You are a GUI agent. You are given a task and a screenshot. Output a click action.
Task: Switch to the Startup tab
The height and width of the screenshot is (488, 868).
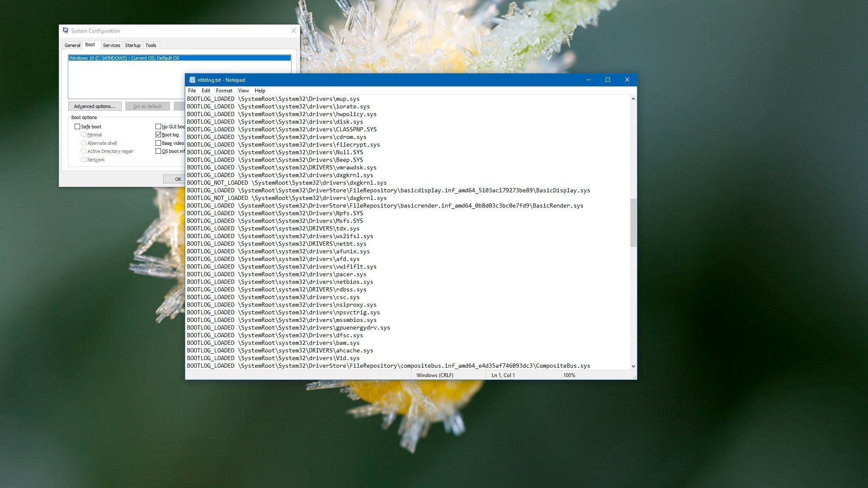133,45
